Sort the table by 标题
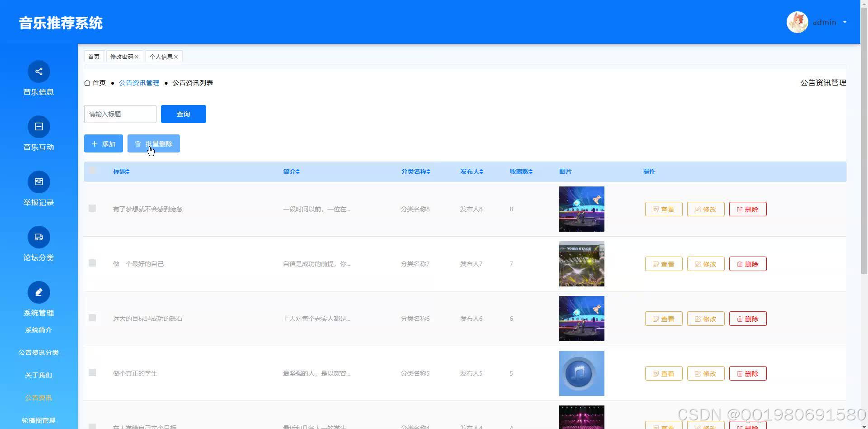Viewport: 868px width, 429px height. [128, 172]
